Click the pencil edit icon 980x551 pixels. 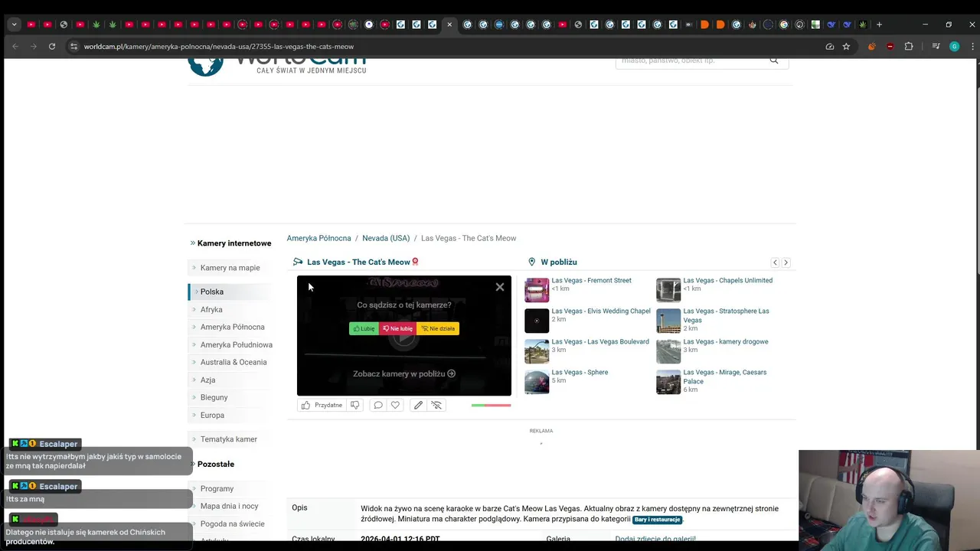[x=418, y=405]
